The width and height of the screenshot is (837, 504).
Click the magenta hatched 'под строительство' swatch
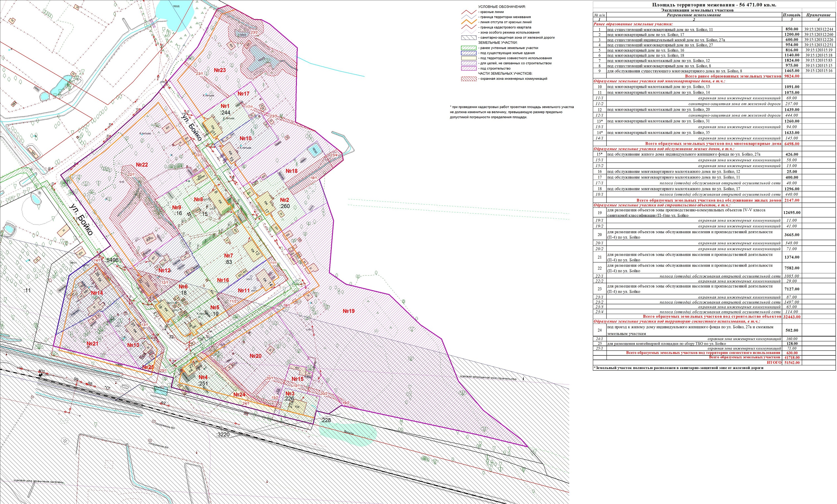(469, 68)
